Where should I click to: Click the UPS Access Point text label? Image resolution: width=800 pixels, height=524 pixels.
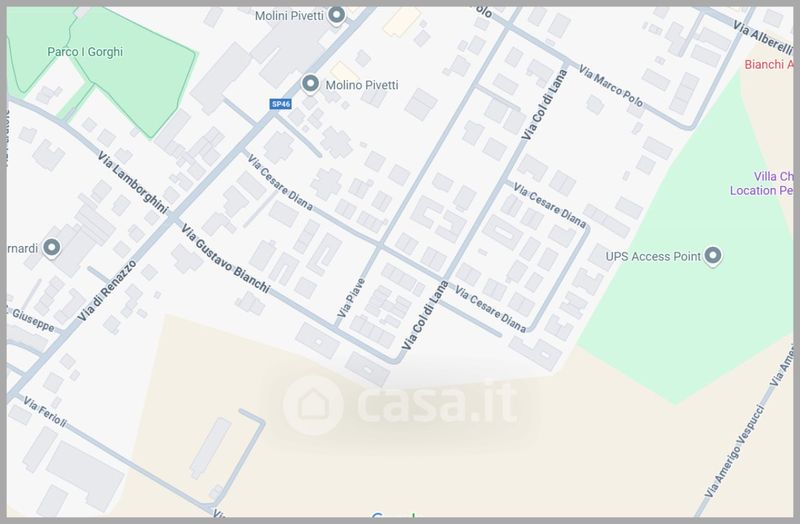tap(653, 256)
